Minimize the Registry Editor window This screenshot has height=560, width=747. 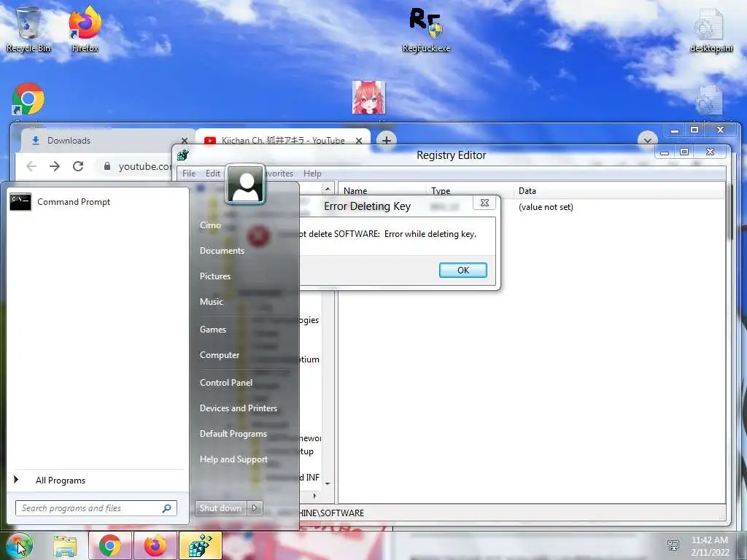tap(665, 152)
